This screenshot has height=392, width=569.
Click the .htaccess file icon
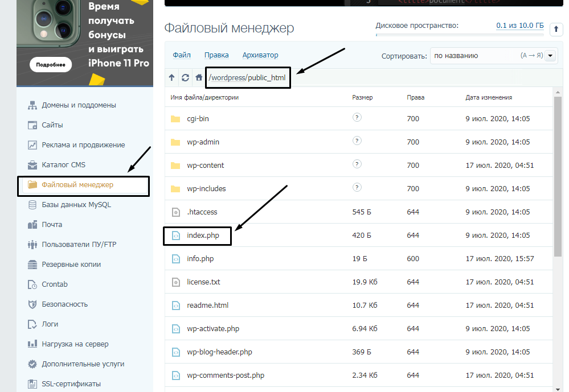click(175, 212)
